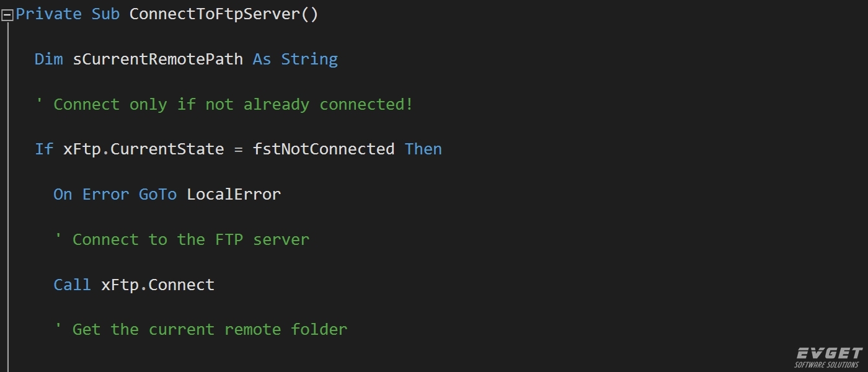Viewport: 868px width, 372px height.
Task: Click the Call keyword
Action: (72, 285)
